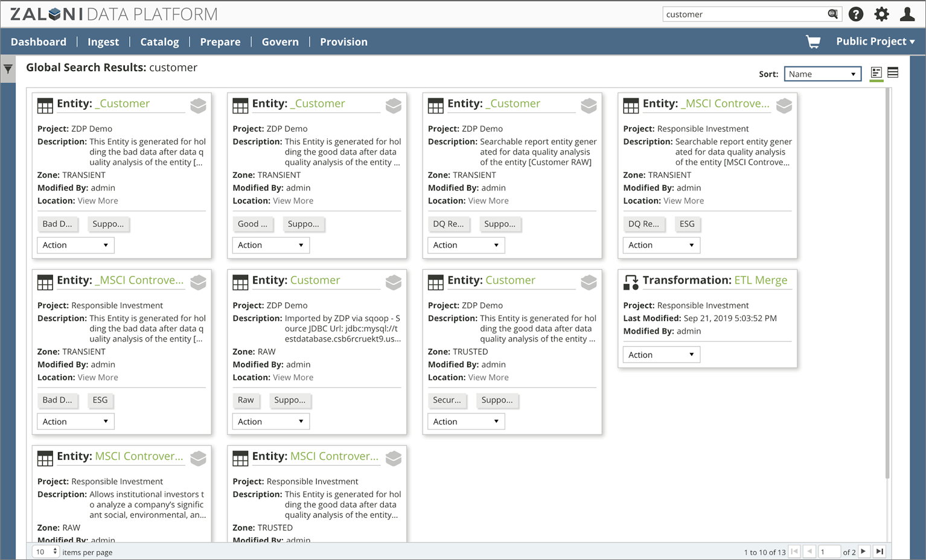This screenshot has width=926, height=560.
Task: Click the page number input field
Action: point(829,552)
